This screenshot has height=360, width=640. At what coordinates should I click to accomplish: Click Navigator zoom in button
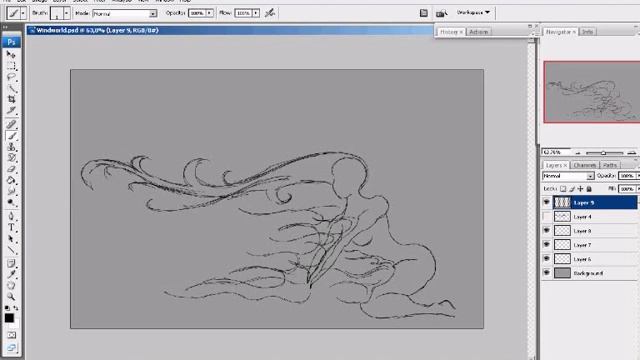point(631,153)
